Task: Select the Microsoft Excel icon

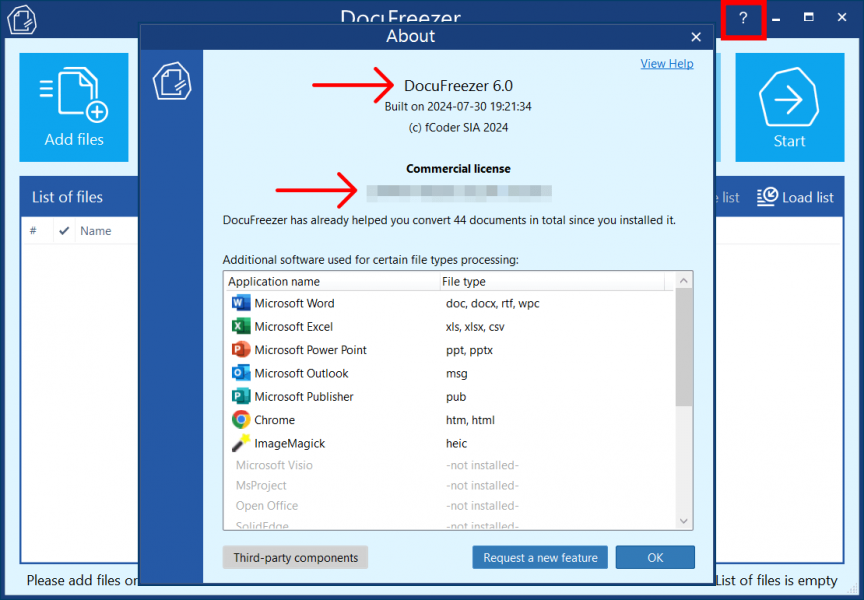Action: tap(242, 326)
